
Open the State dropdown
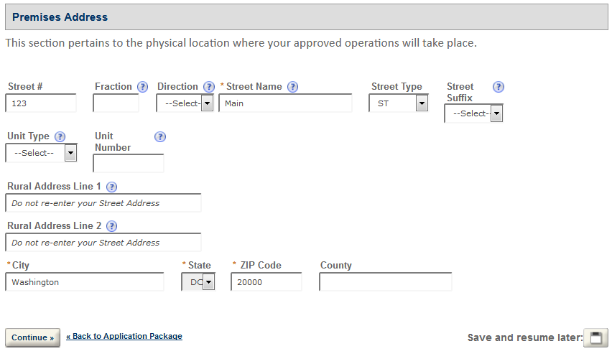(x=198, y=282)
